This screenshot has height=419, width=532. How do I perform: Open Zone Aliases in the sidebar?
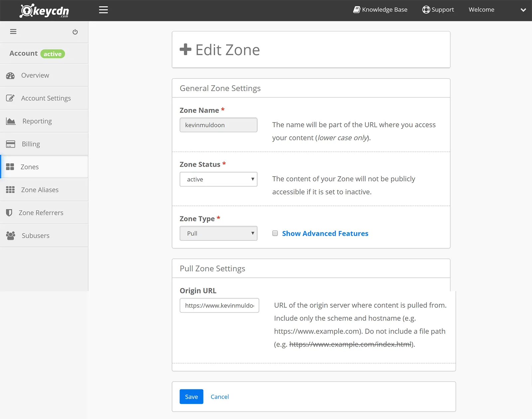click(x=40, y=190)
